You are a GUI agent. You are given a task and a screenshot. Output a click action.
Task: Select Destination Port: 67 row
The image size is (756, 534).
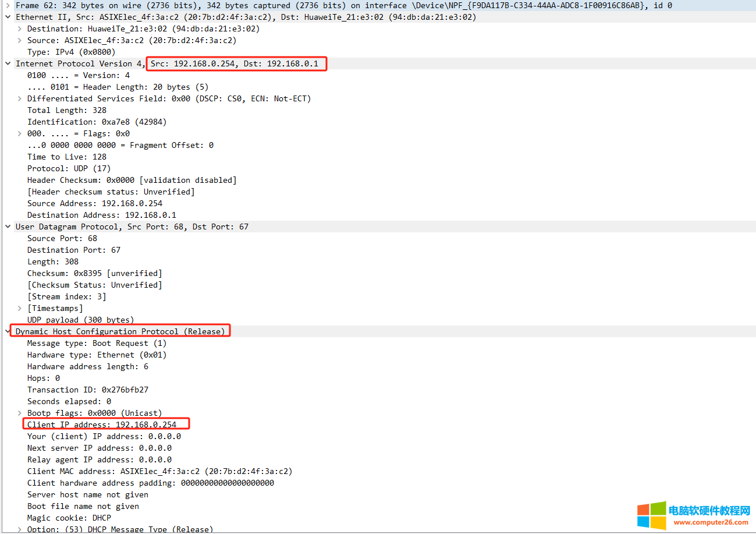[x=74, y=250]
